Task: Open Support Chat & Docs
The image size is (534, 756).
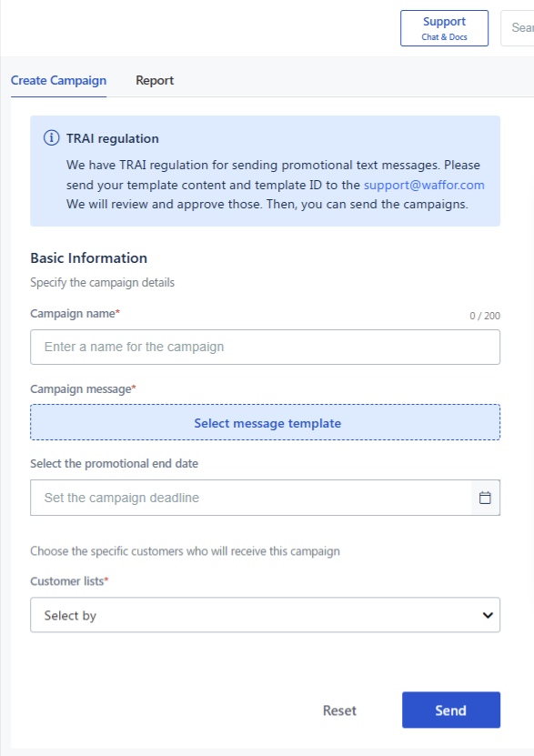Action: [444, 28]
